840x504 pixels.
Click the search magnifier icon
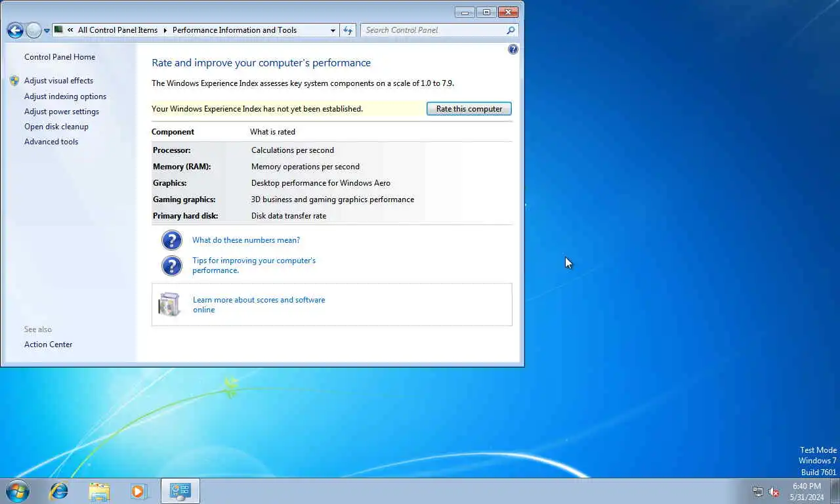click(x=511, y=30)
